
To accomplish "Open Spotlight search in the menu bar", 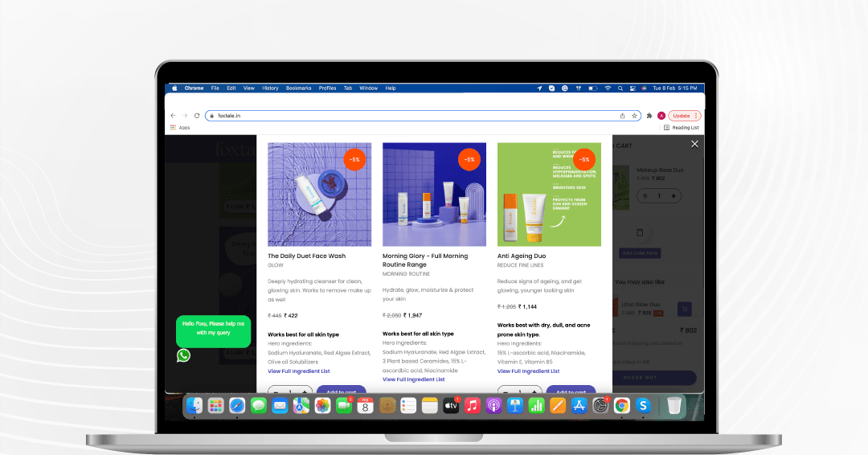I will coord(620,88).
